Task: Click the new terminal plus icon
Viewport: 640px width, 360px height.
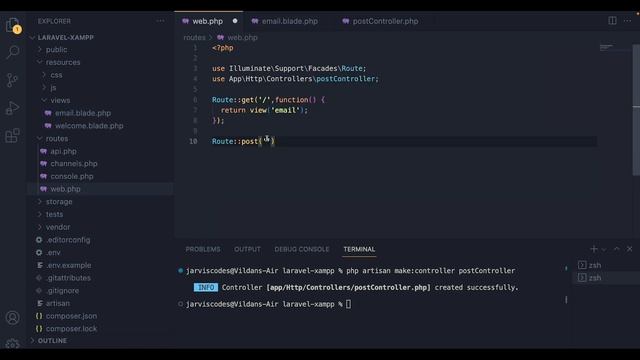Action: pos(594,249)
